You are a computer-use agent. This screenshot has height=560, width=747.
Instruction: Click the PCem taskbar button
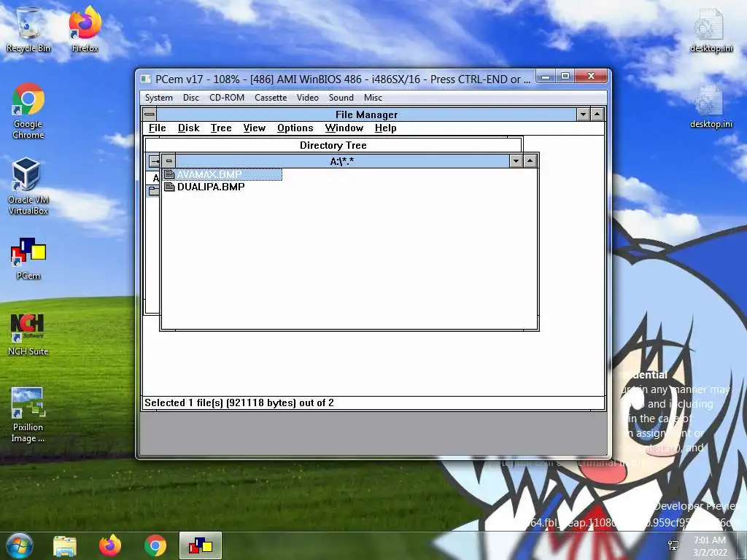click(x=201, y=545)
